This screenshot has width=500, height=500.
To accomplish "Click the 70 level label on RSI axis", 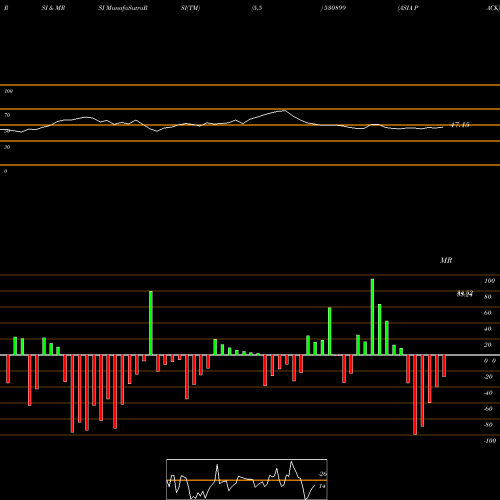I will [7, 115].
